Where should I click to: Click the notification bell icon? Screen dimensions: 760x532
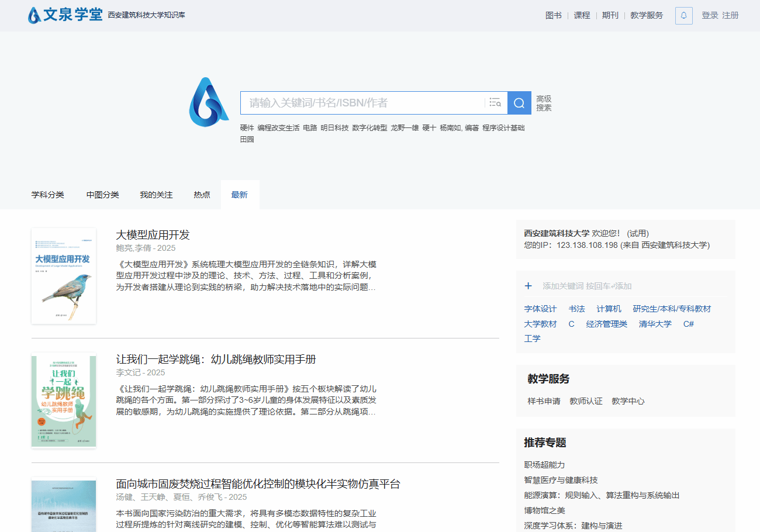click(x=683, y=16)
